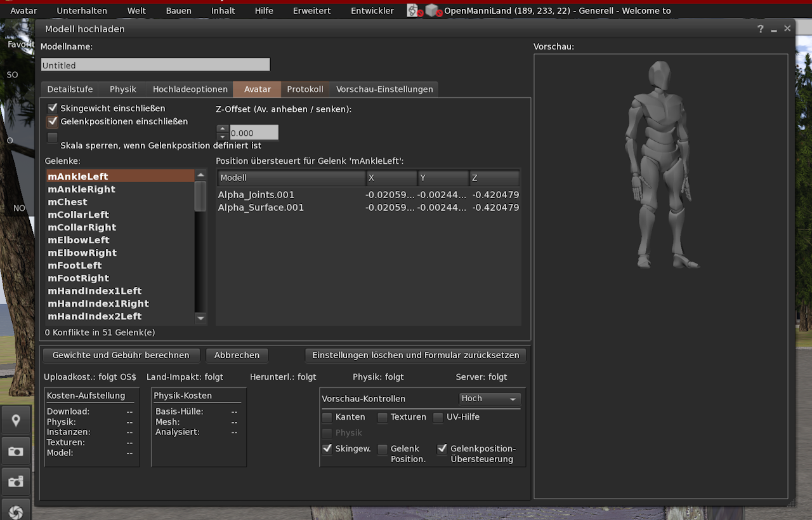Toggle Gelenkpositionen einschließen checkbox

tap(53, 122)
